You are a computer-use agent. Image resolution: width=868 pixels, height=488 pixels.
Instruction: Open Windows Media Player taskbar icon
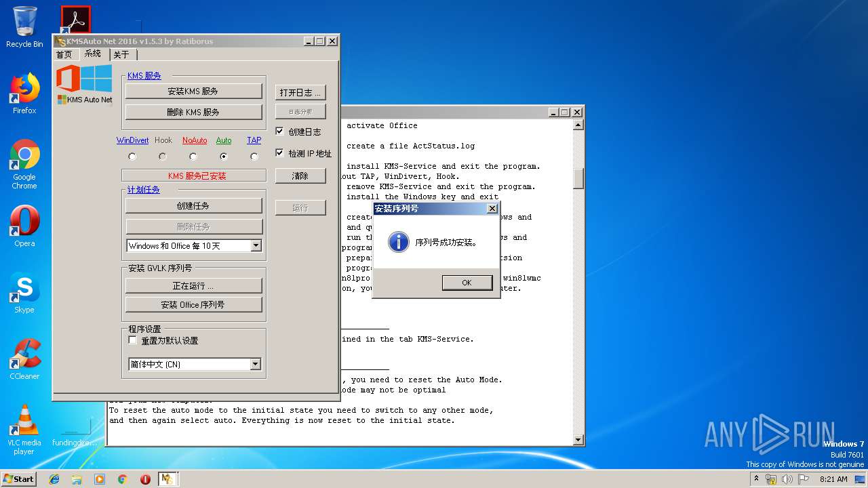[100, 479]
